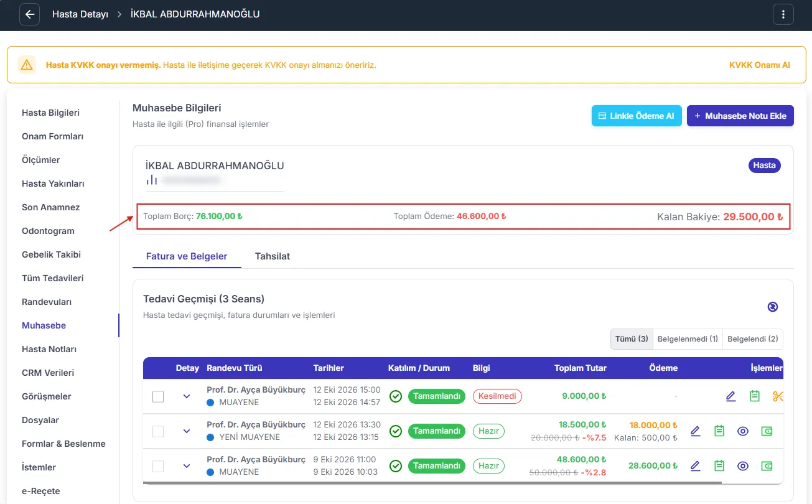Click the scissors icon on the Kesilmedi row
This screenshot has width=812, height=504.
click(778, 396)
